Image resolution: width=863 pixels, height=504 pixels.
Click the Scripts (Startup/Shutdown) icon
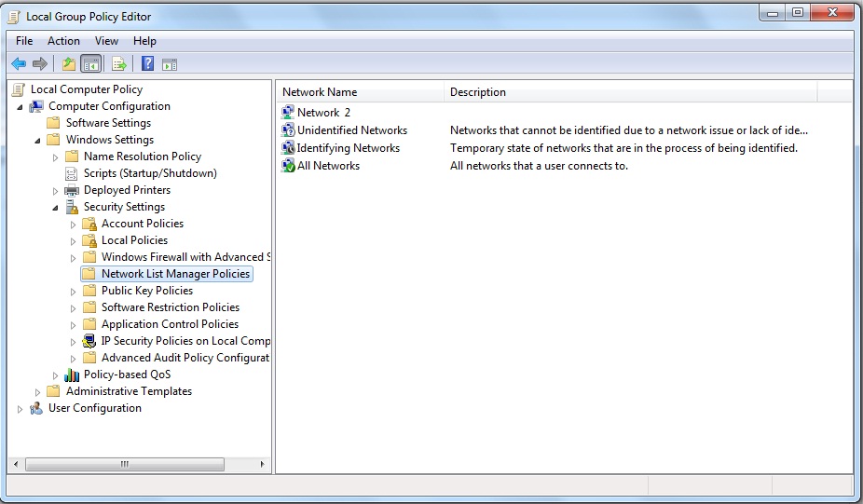coord(72,174)
